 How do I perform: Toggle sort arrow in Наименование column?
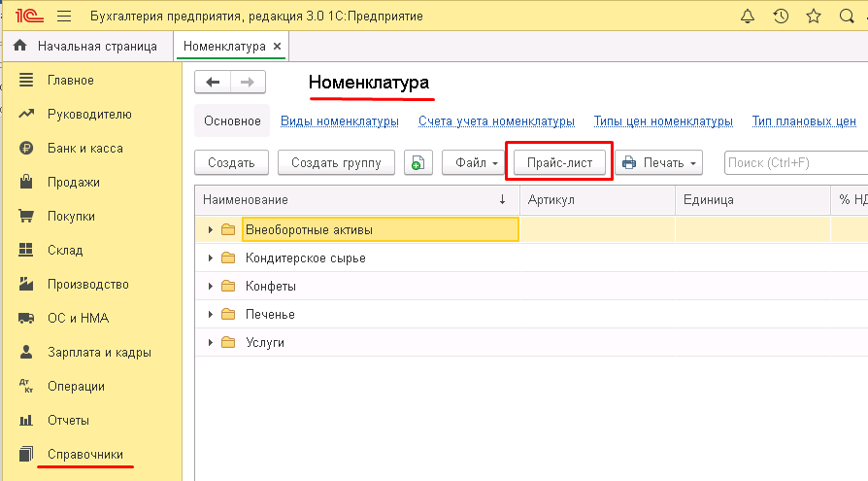502,199
